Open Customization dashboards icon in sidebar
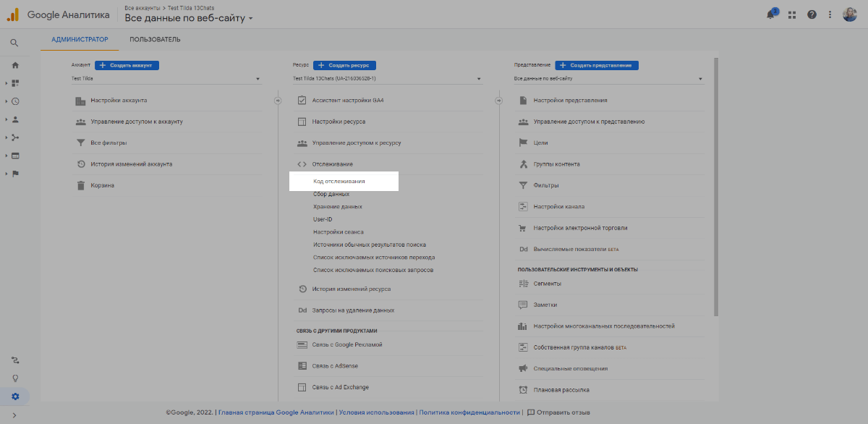Screen dimensions: 868x424 coord(15,83)
